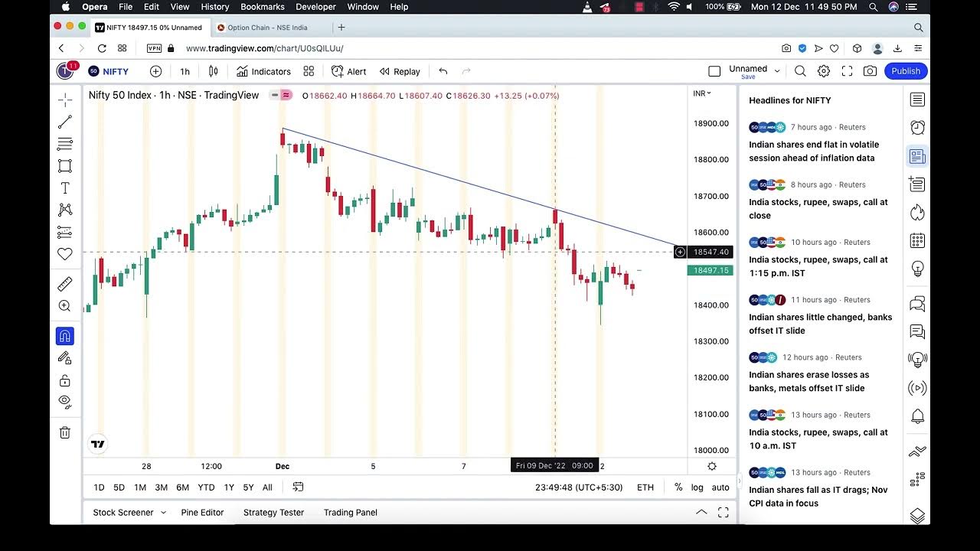Switch chart to fullscreen mode
The width and height of the screenshot is (980, 551).
tap(847, 71)
